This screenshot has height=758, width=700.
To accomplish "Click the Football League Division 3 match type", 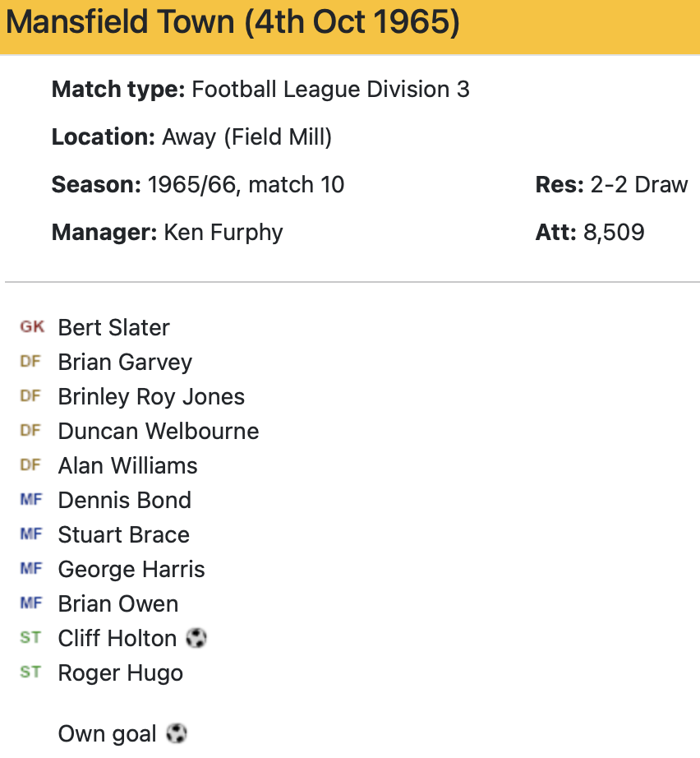I will (x=330, y=89).
